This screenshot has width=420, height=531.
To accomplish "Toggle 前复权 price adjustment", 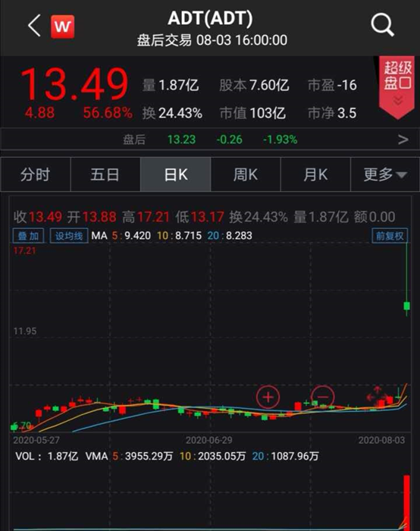I will pyautogui.click(x=390, y=236).
